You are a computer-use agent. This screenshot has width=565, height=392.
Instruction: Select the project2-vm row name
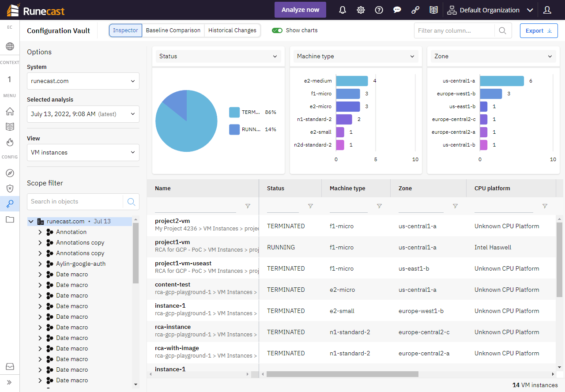173,221
